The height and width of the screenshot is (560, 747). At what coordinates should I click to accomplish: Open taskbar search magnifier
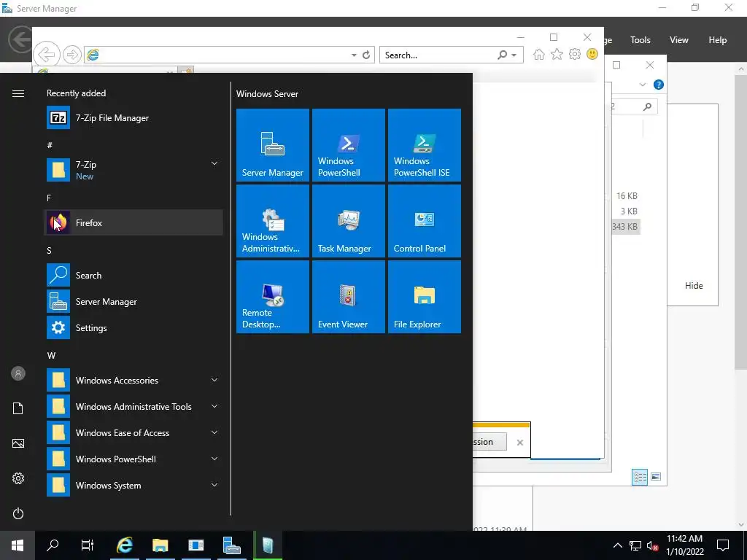[53, 545]
